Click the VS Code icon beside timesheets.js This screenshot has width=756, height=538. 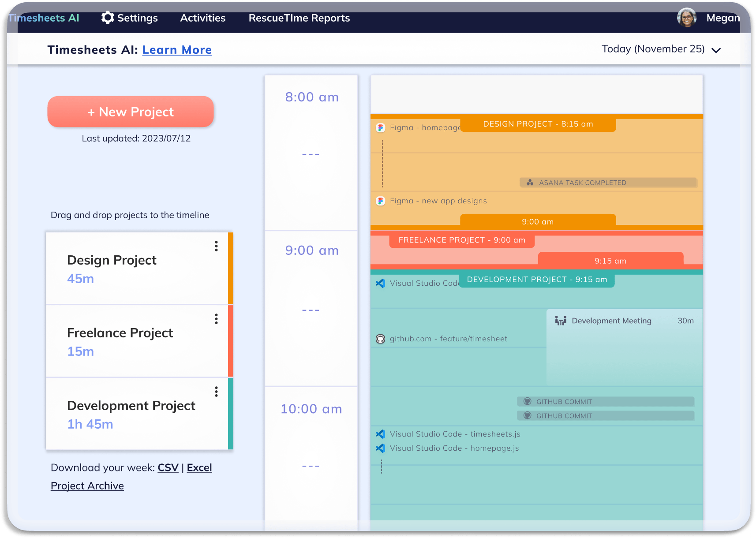(x=380, y=434)
